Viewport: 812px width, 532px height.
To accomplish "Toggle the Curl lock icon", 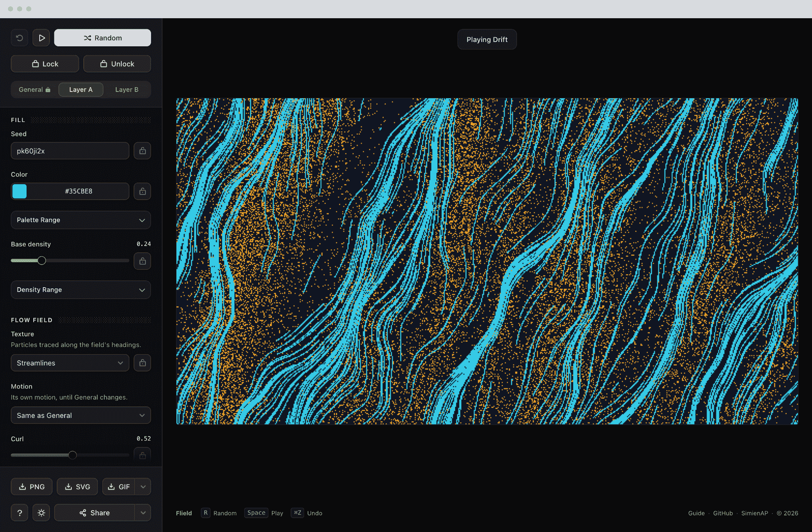I will click(x=142, y=456).
